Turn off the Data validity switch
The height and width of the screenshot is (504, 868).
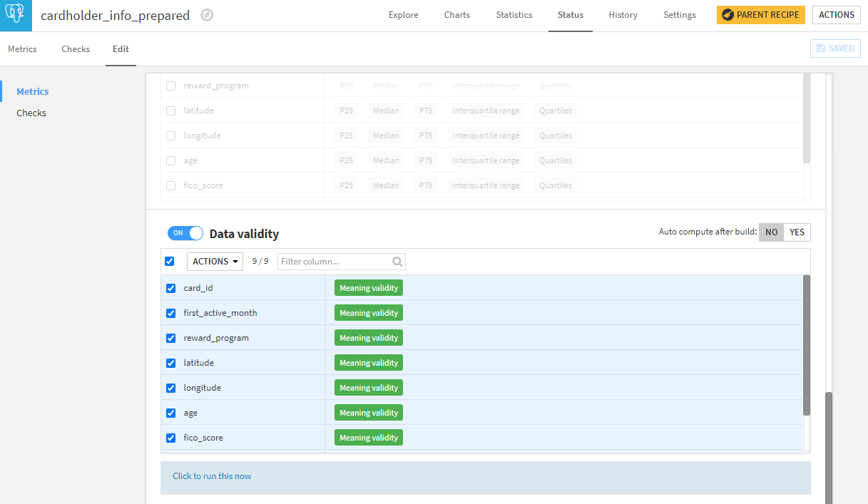pyautogui.click(x=185, y=233)
